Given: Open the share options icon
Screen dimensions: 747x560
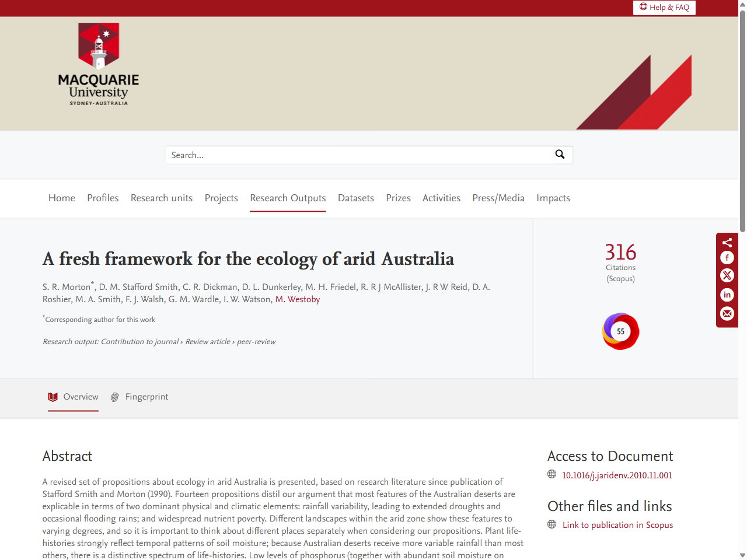Looking at the screenshot, I should pos(727,242).
